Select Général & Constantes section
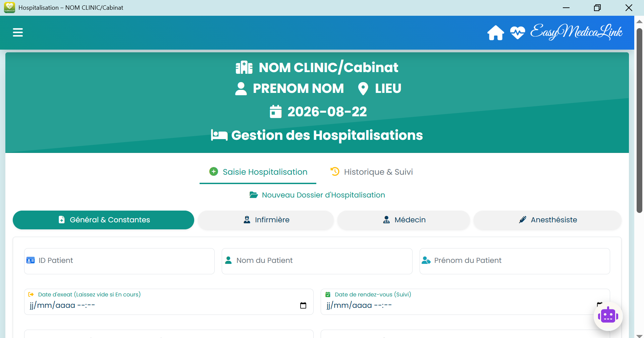 (103, 220)
